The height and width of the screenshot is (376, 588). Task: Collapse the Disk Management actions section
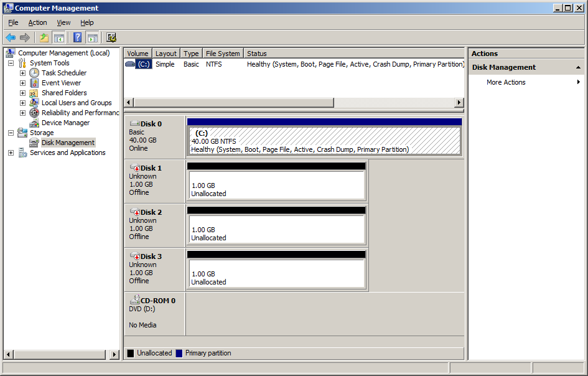click(578, 68)
